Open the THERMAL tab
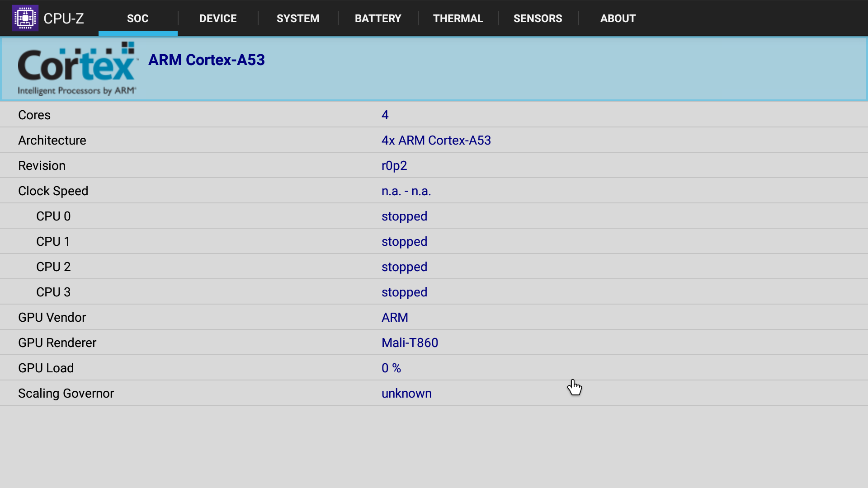868x488 pixels. [458, 19]
